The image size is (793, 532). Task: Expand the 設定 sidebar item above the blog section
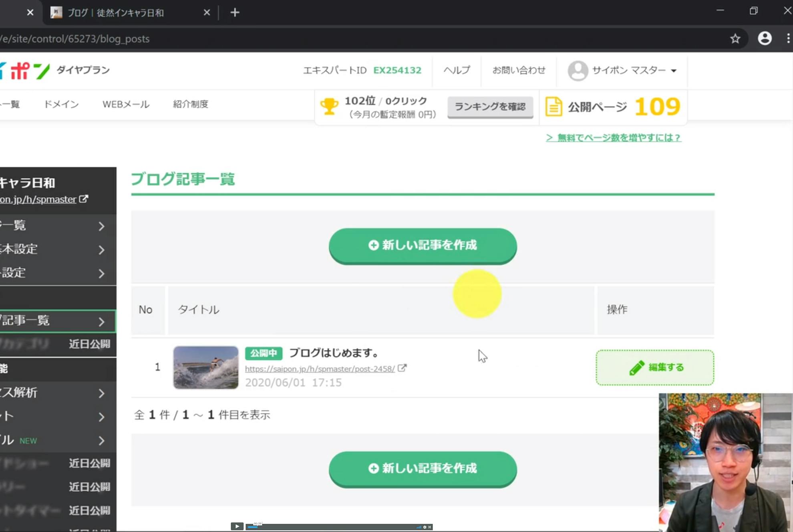tap(58, 273)
